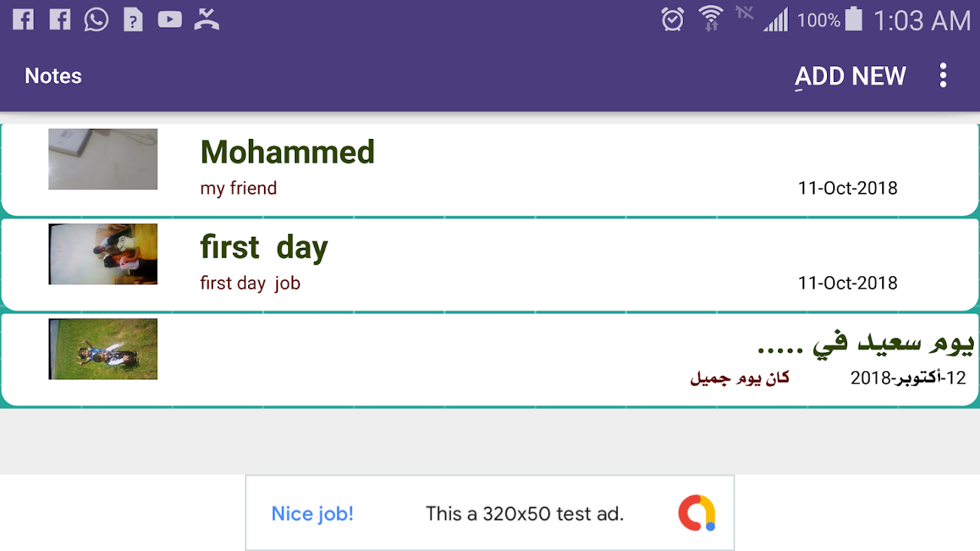
Task: Tap the 'my friend' note description
Action: click(238, 188)
